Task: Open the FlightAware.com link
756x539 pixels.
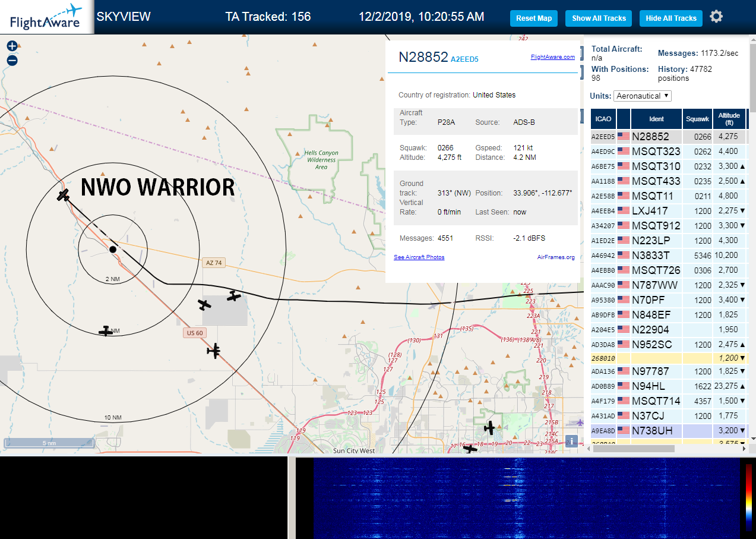Action: pos(552,57)
